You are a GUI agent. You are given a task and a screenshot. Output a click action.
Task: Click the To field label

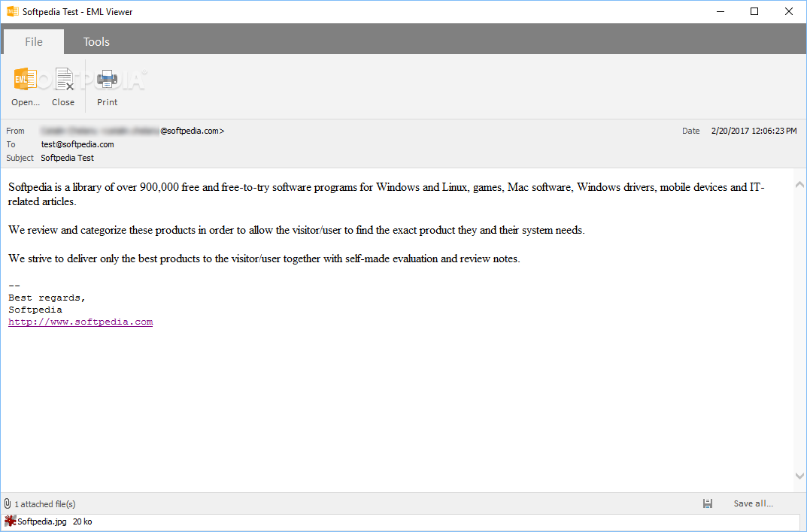11,144
